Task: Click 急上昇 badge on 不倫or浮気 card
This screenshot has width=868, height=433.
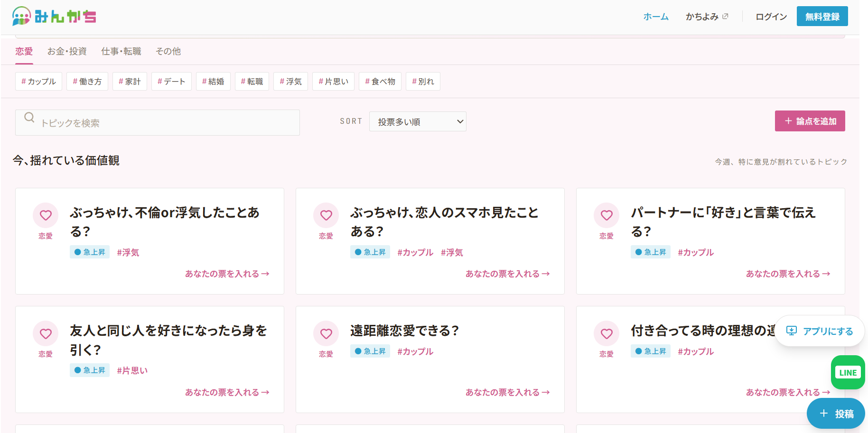Action: [90, 252]
